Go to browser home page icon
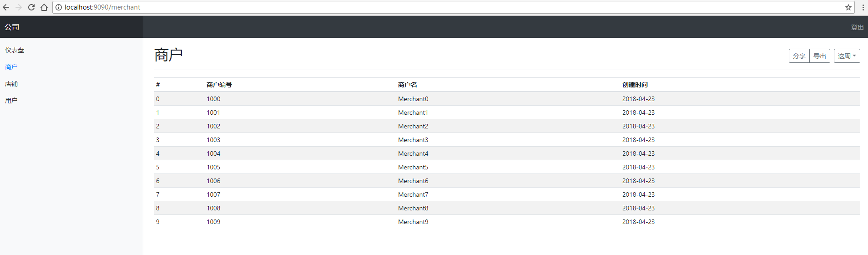This screenshot has width=868, height=255. click(x=44, y=7)
